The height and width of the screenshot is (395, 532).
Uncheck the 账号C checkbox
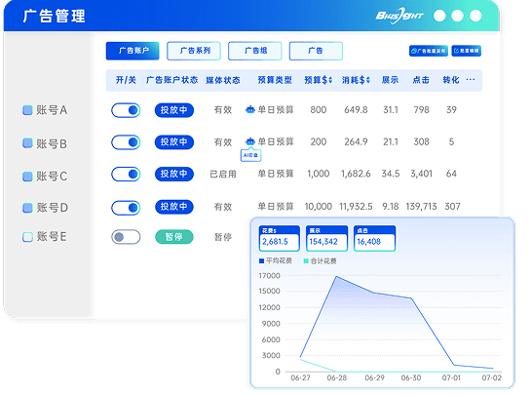pyautogui.click(x=27, y=177)
